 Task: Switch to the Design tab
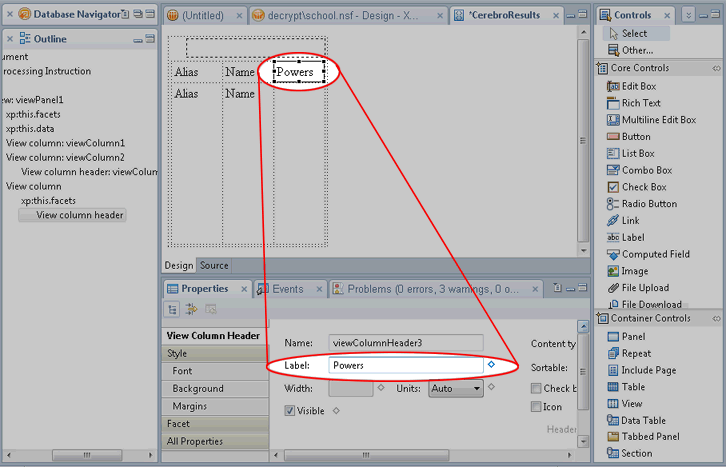pyautogui.click(x=179, y=265)
